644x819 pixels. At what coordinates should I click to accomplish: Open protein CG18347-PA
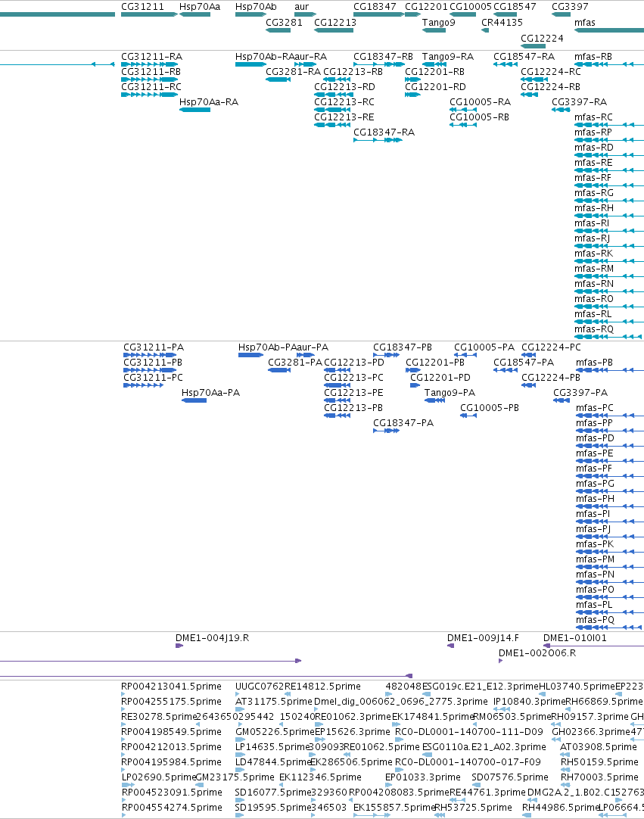click(403, 423)
